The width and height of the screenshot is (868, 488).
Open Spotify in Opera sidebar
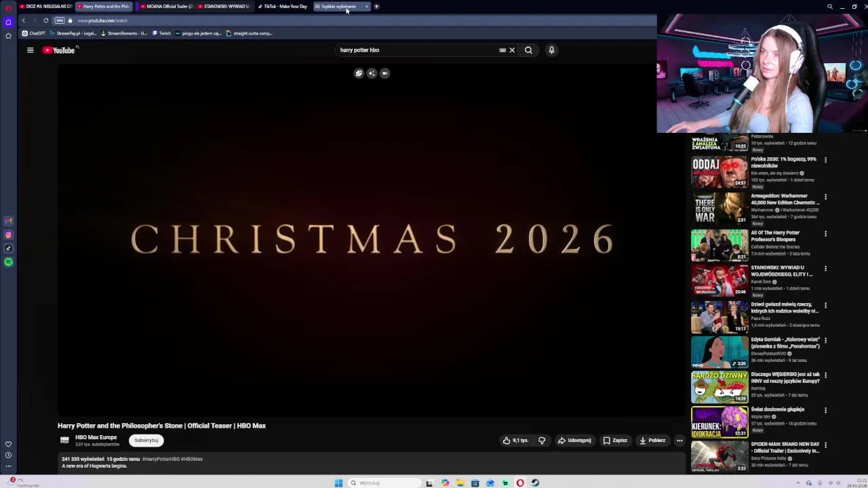coord(8,262)
